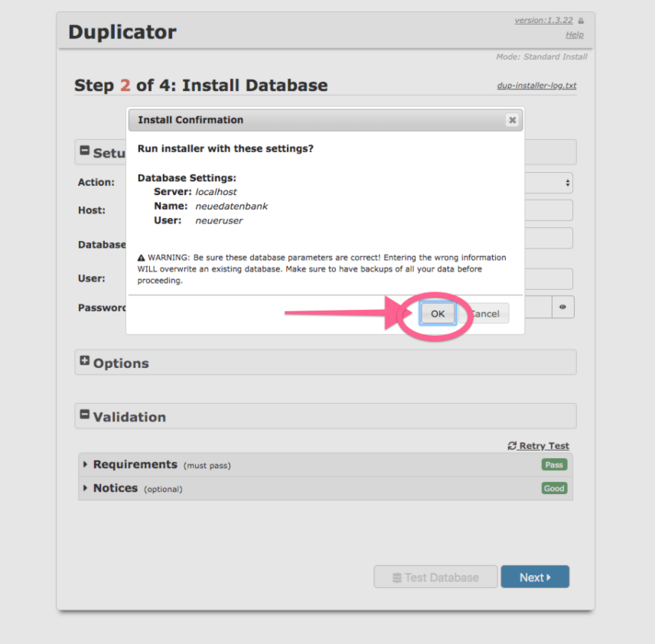
Task: Click the version 1.3.22 link
Action: [543, 21]
